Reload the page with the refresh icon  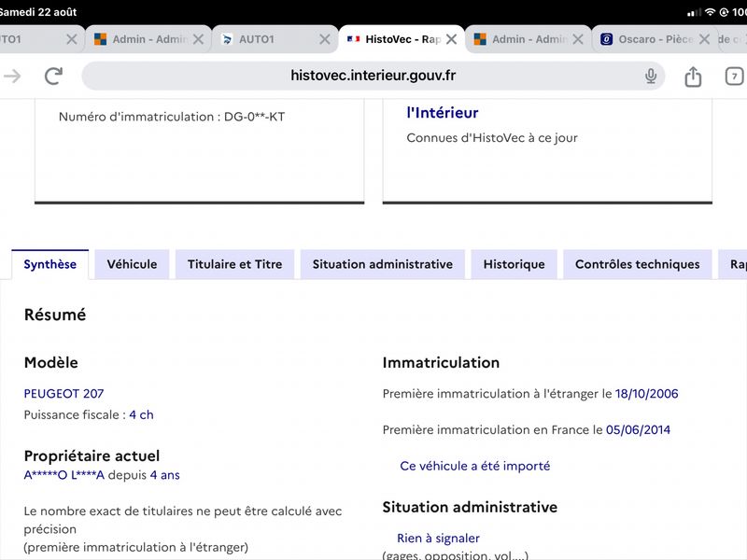53,76
